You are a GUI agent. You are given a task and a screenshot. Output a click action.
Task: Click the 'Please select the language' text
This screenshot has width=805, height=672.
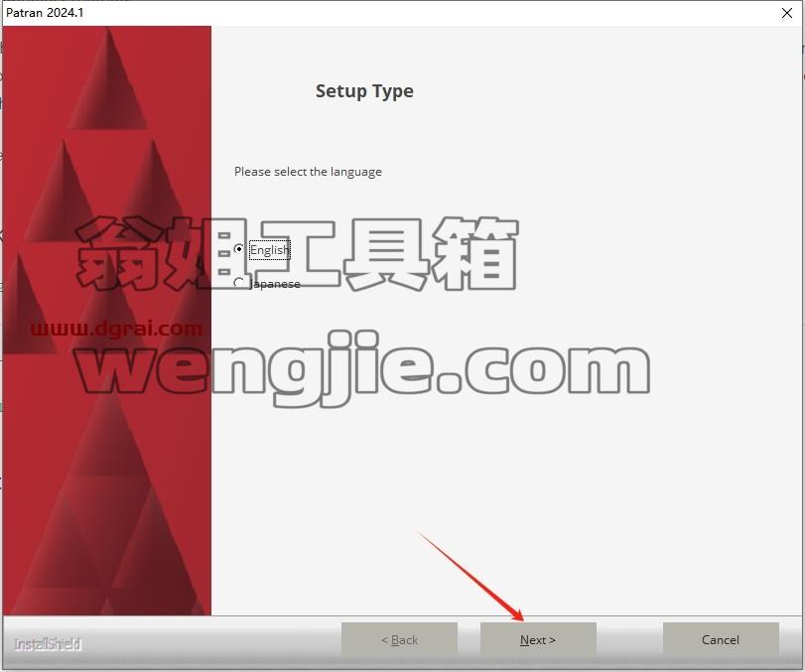[x=308, y=172]
